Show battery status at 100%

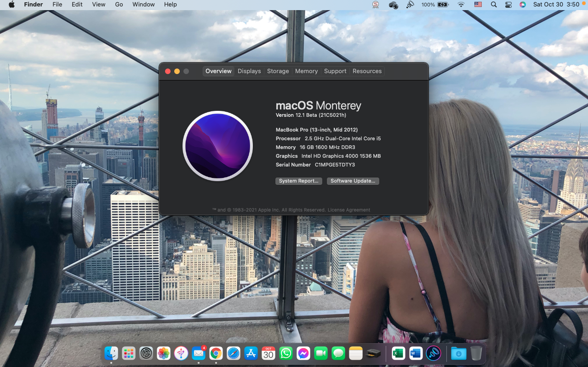[x=435, y=5]
